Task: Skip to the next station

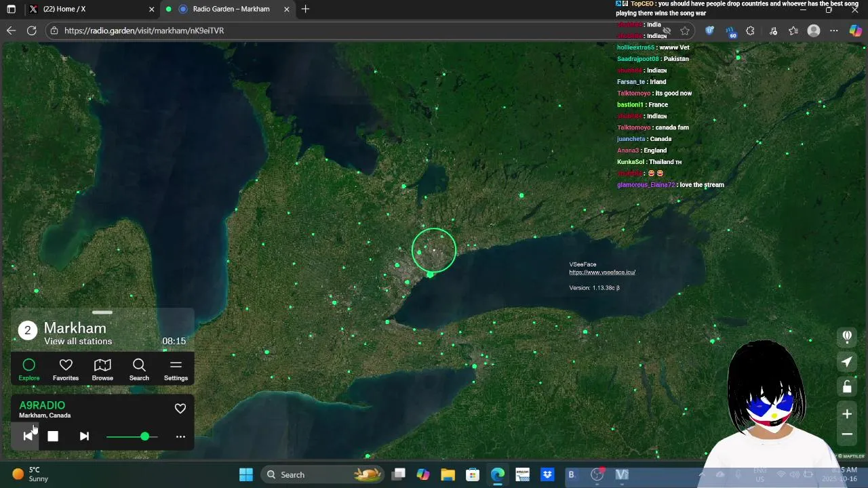Action: click(x=84, y=436)
